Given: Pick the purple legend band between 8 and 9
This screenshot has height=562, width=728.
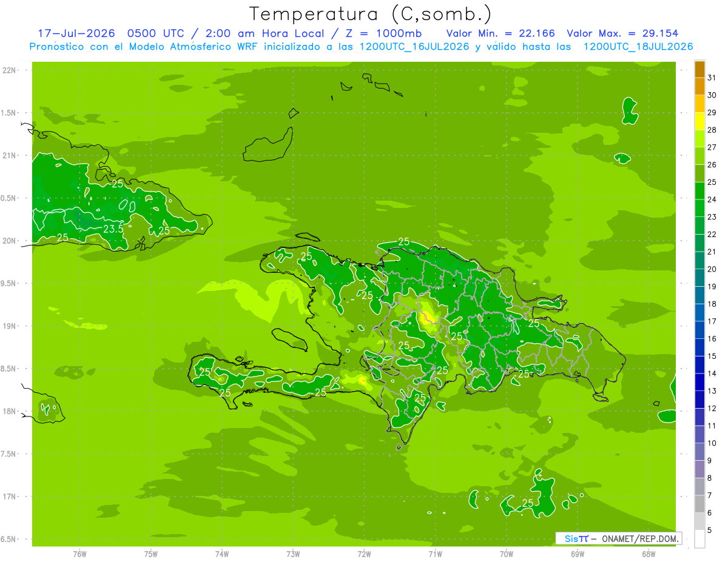Looking at the screenshot, I should 699,469.
